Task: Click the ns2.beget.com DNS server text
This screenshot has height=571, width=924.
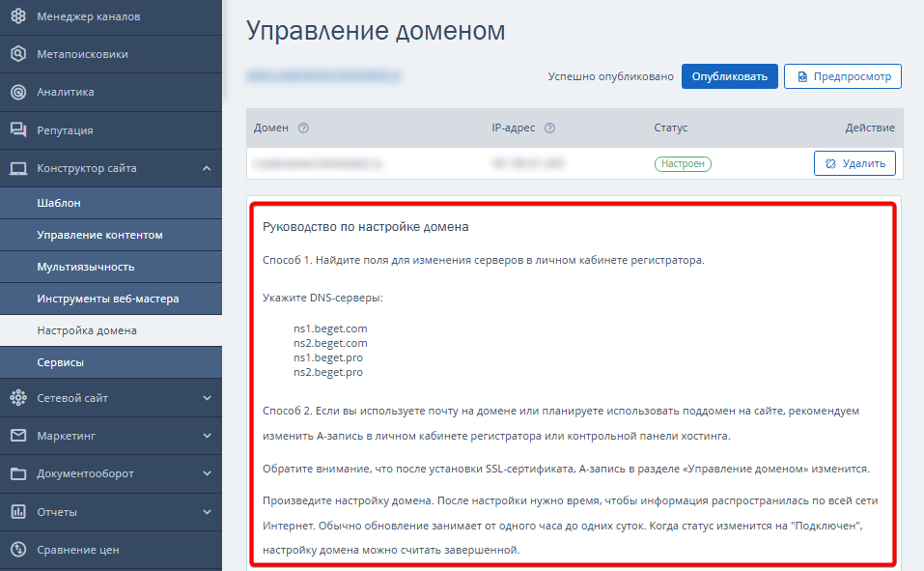Action: coord(330,343)
